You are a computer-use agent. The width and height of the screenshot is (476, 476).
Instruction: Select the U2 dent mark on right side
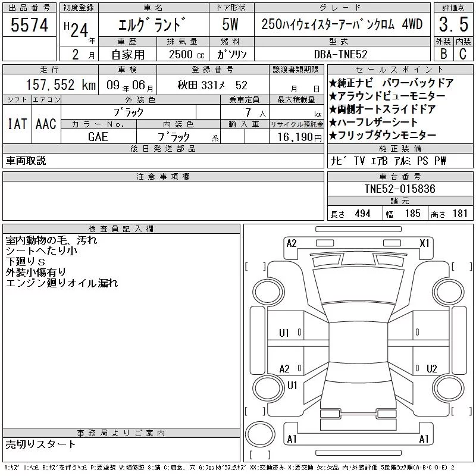click(431, 369)
